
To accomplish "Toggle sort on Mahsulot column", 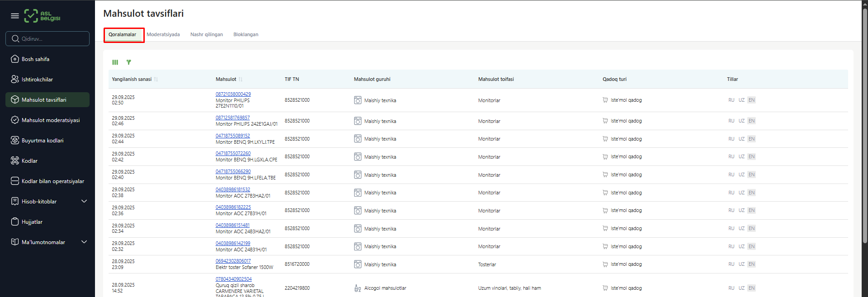I will click(241, 80).
